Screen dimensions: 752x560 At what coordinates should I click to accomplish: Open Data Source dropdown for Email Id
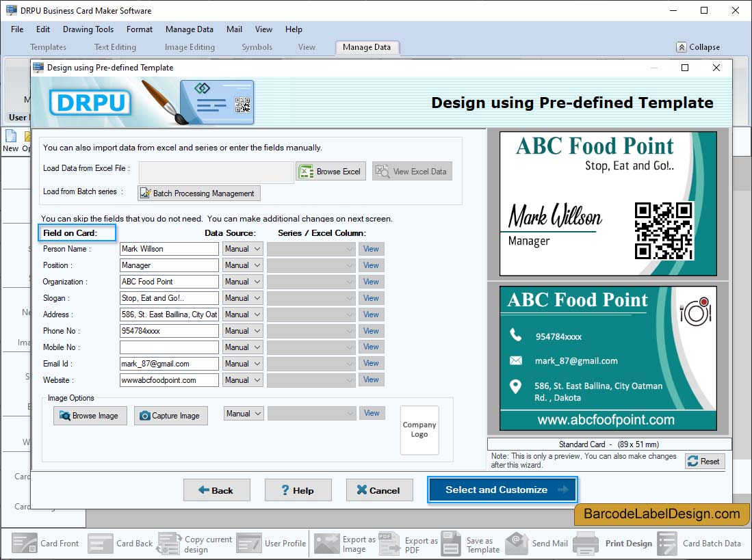[x=243, y=364]
